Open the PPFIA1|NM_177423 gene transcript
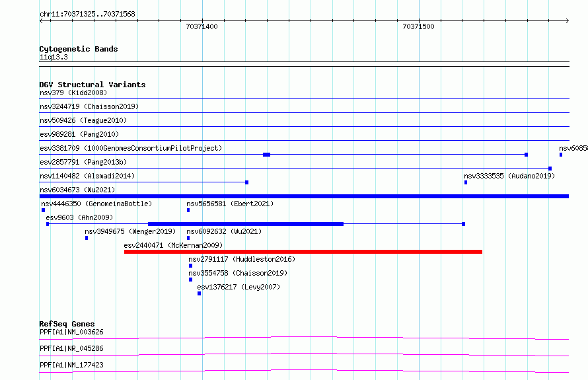This screenshot has height=380, width=588. [71, 365]
